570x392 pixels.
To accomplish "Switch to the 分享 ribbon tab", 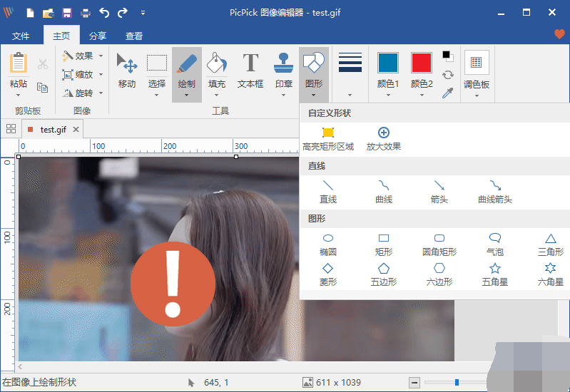I will (x=98, y=36).
